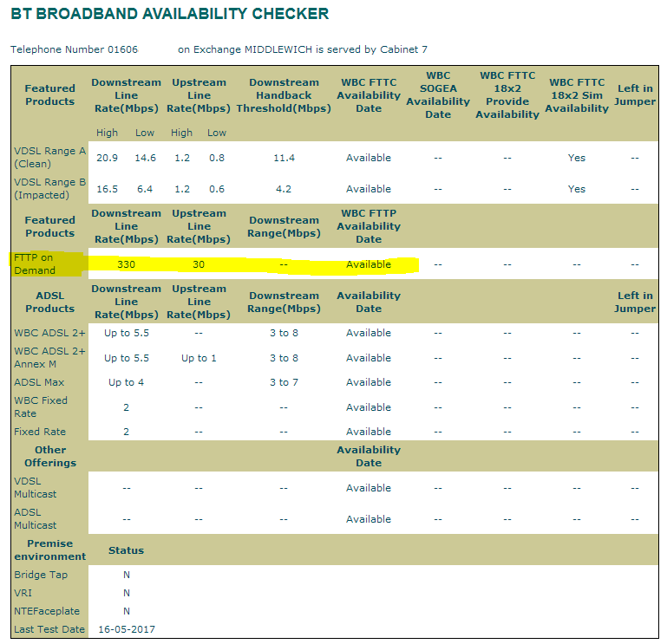The width and height of the screenshot is (667, 644).
Task: Click the 330 downstream rate value
Action: pos(126,264)
